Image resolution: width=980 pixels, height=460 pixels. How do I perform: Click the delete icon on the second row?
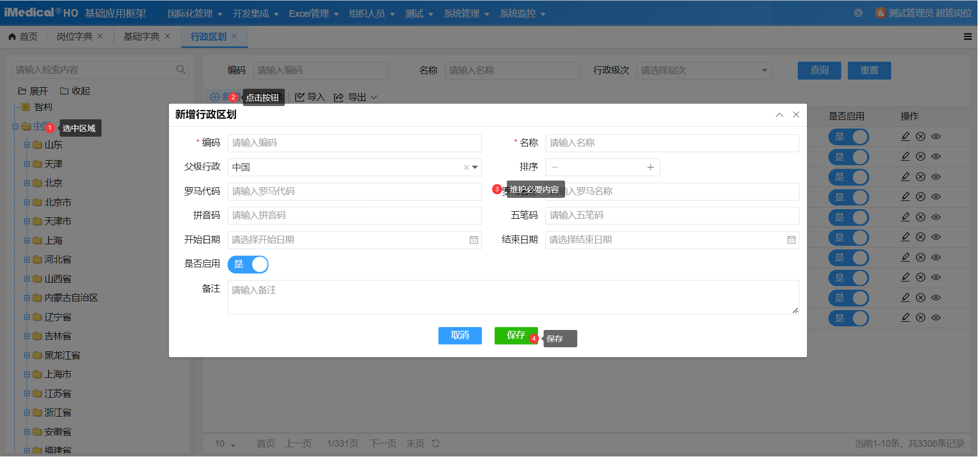[x=921, y=157]
